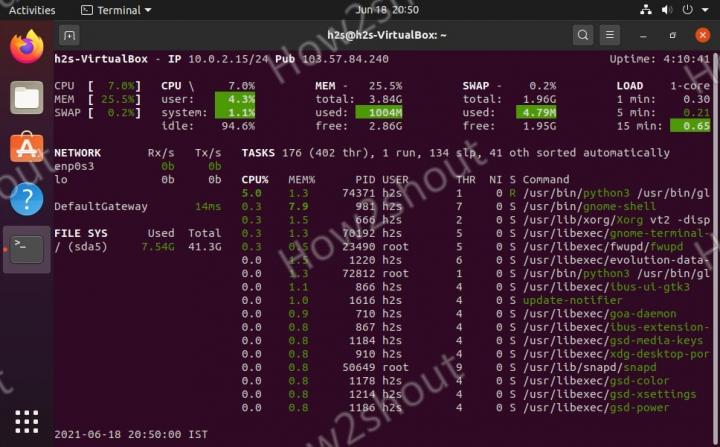Click the network status icon in top bar
This screenshot has width=720, height=447.
coord(645,10)
